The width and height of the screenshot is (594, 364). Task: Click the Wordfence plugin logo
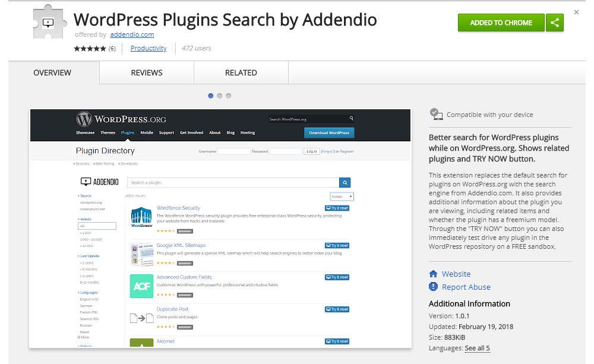click(141, 217)
